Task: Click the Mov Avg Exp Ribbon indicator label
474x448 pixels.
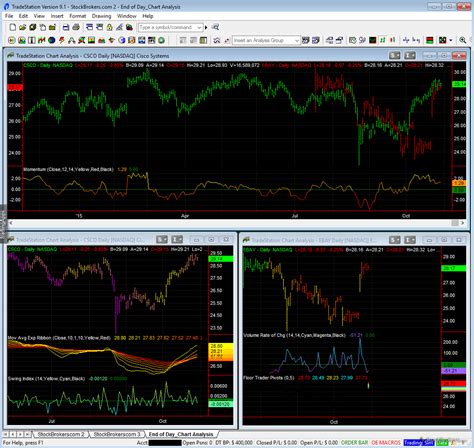Action: 59,338
